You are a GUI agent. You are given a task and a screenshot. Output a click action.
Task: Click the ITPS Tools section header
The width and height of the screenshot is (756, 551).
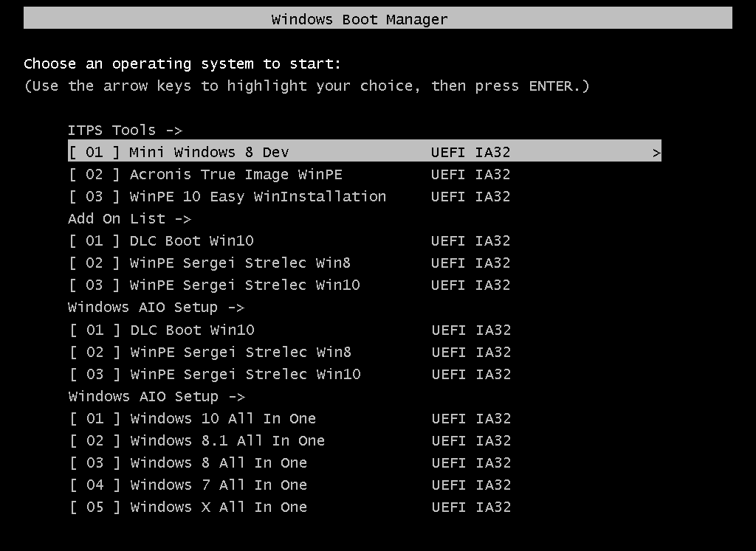coord(126,130)
